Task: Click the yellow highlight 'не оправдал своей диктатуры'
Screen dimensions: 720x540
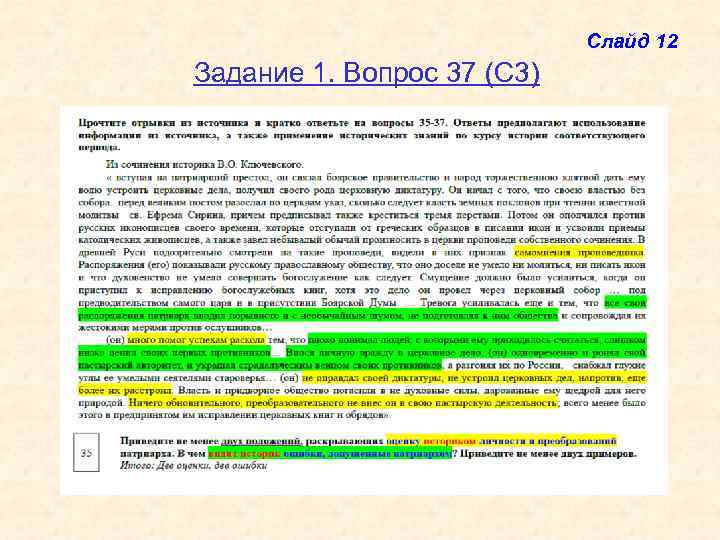Action: tap(371, 378)
